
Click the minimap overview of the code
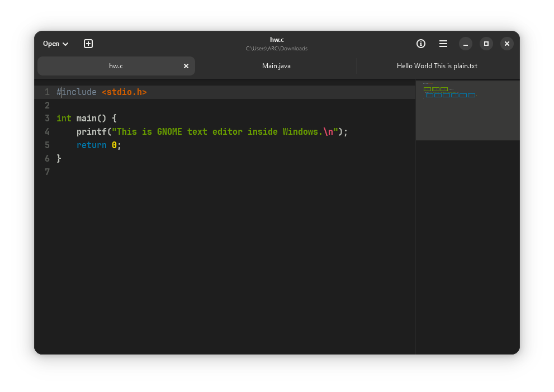pos(467,110)
